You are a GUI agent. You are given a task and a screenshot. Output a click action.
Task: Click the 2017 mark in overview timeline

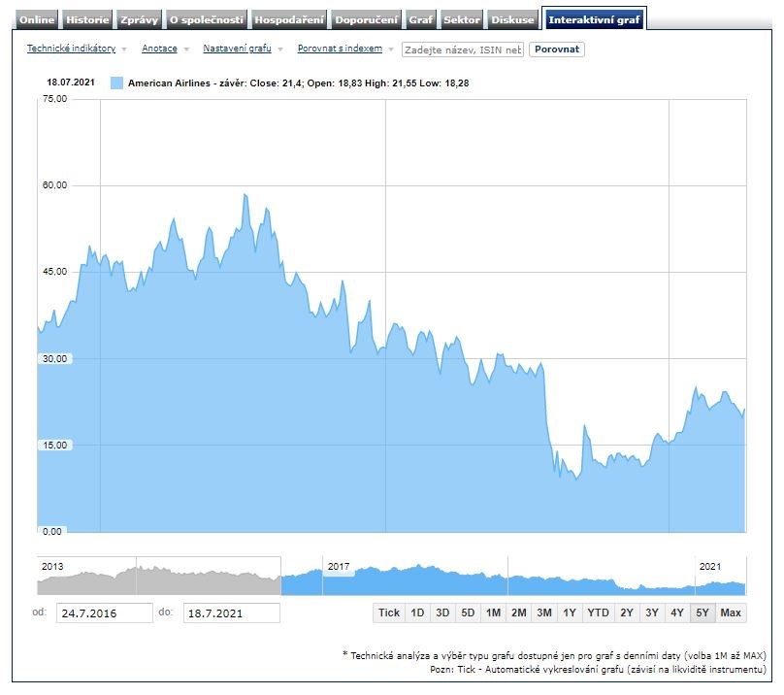pyautogui.click(x=338, y=566)
